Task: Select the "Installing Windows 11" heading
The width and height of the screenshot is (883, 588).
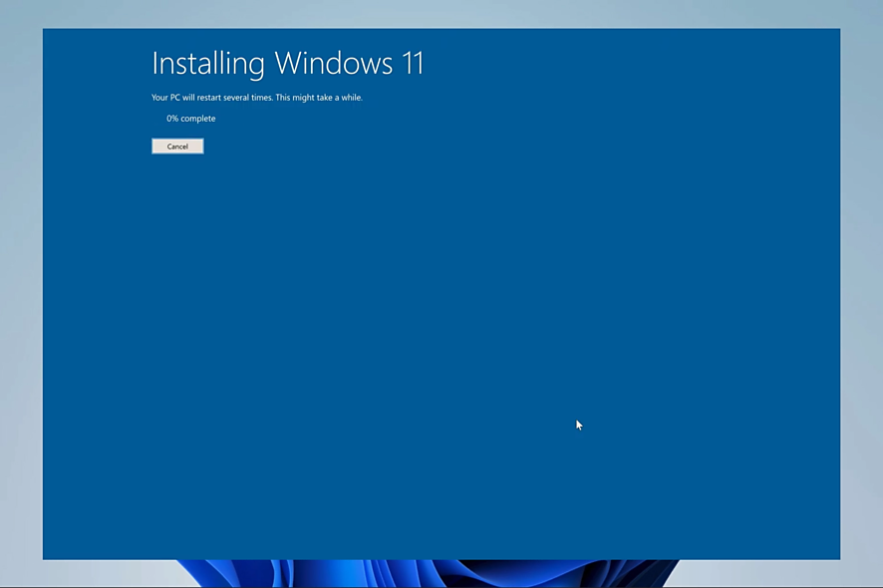Action: (x=288, y=64)
